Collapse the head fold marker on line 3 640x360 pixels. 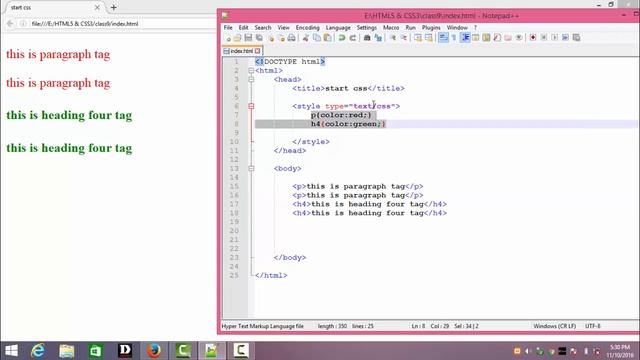click(x=251, y=80)
